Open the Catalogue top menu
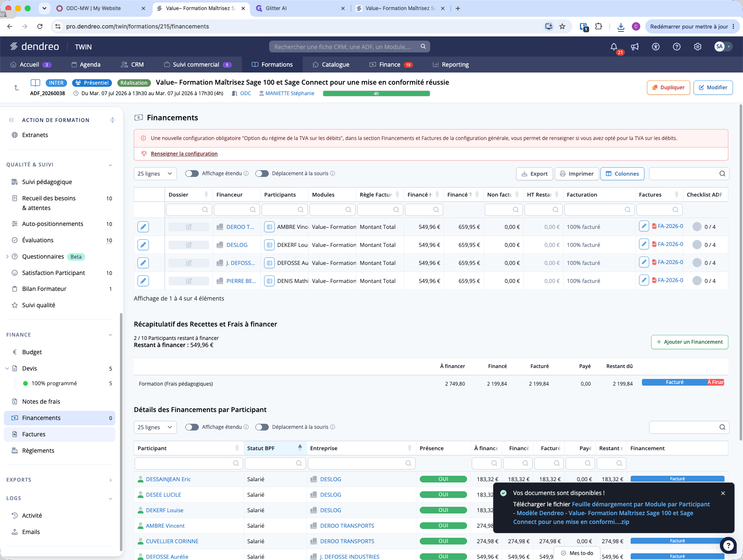Viewport: 743px width, 560px height. [x=331, y=65]
